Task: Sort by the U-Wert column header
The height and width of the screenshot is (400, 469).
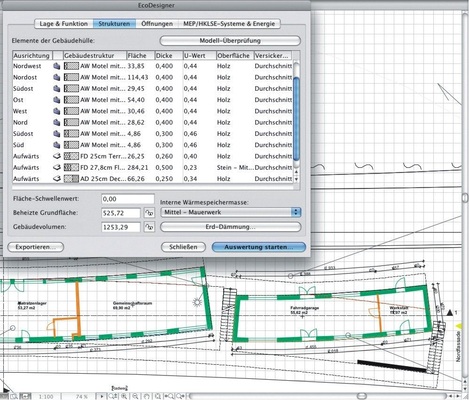Action: (x=199, y=55)
